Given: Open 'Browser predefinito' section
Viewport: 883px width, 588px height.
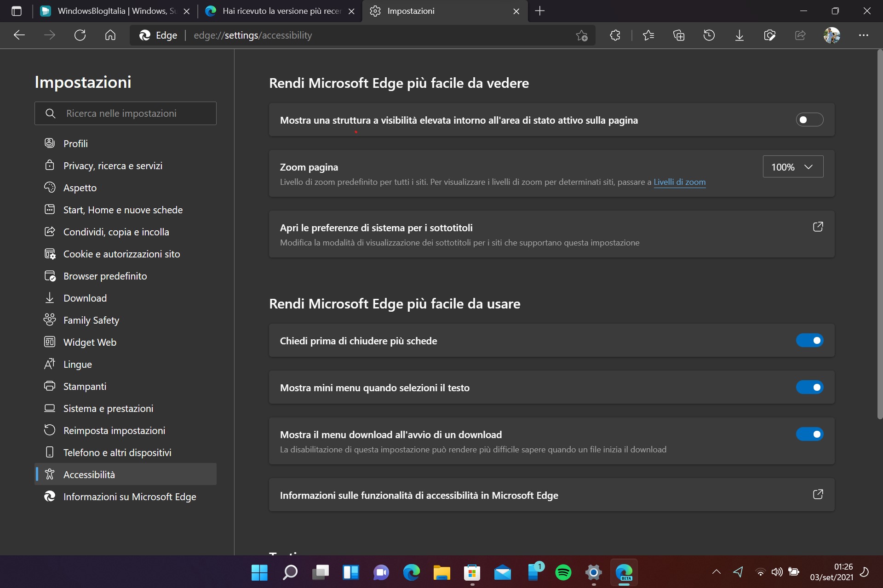Looking at the screenshot, I should coord(126,276).
